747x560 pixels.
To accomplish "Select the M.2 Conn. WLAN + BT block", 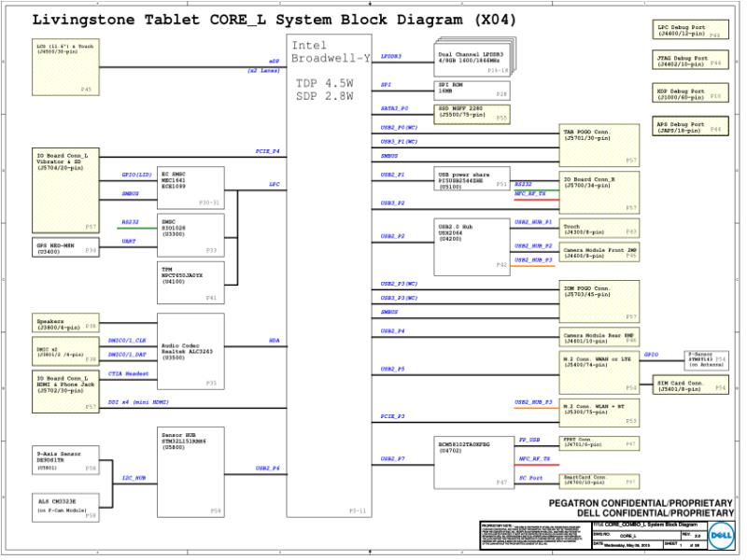I will [599, 413].
